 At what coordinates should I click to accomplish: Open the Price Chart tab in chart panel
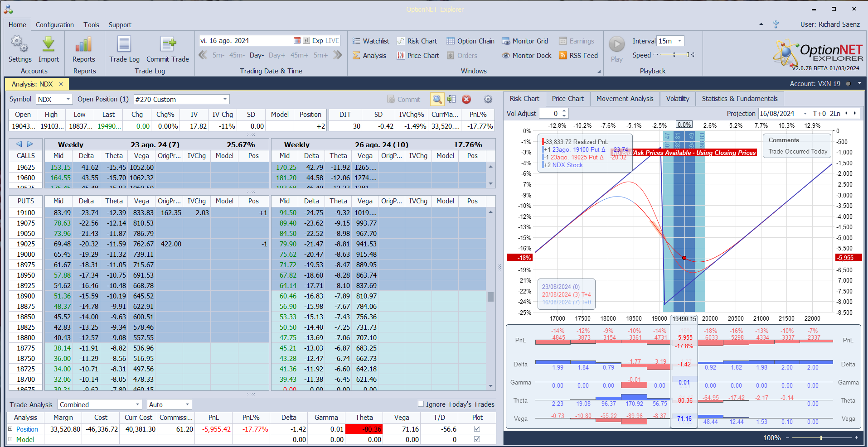point(567,99)
